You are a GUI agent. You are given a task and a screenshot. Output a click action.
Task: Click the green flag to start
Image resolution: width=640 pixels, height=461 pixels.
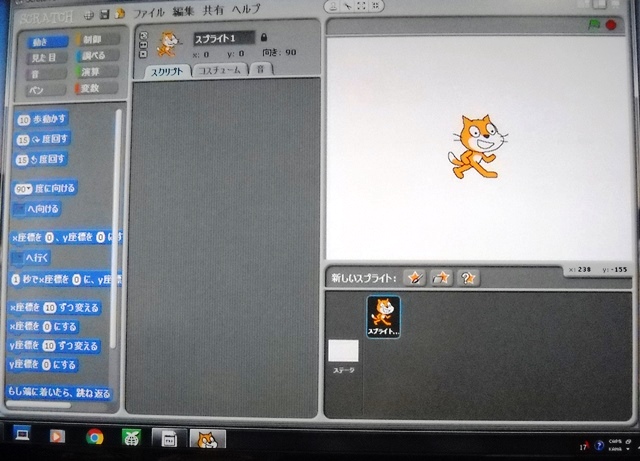click(594, 25)
